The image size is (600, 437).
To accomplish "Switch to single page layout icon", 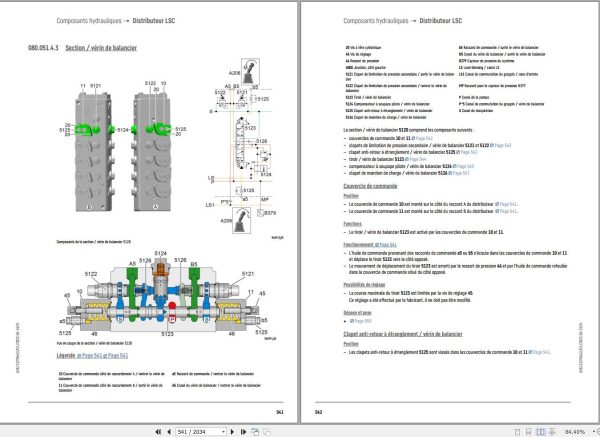I will click(x=517, y=432).
